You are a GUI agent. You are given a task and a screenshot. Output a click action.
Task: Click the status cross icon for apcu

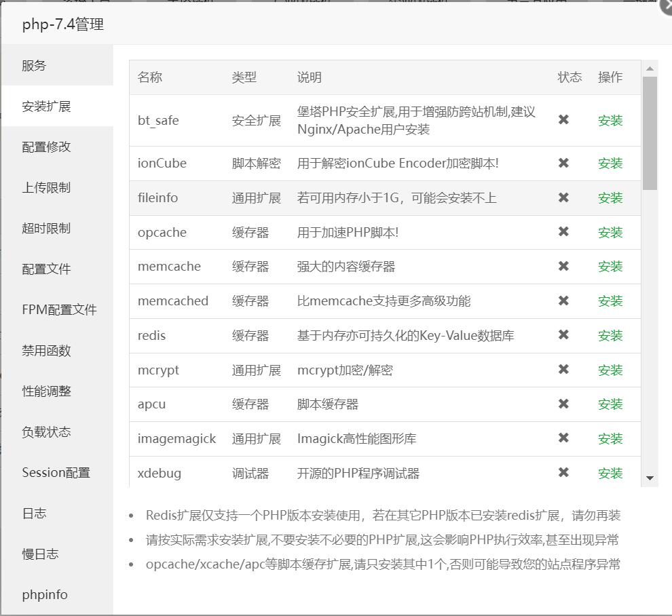click(x=563, y=404)
